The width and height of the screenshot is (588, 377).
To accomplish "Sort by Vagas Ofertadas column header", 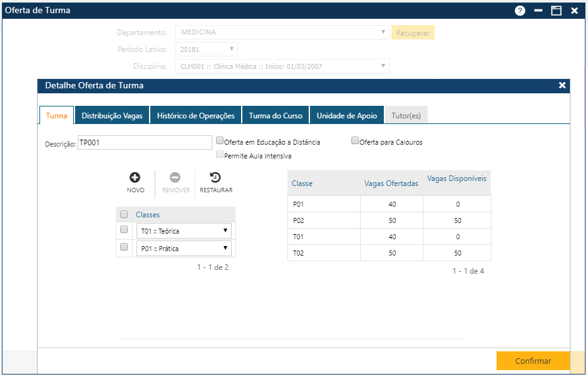I will click(x=391, y=183).
